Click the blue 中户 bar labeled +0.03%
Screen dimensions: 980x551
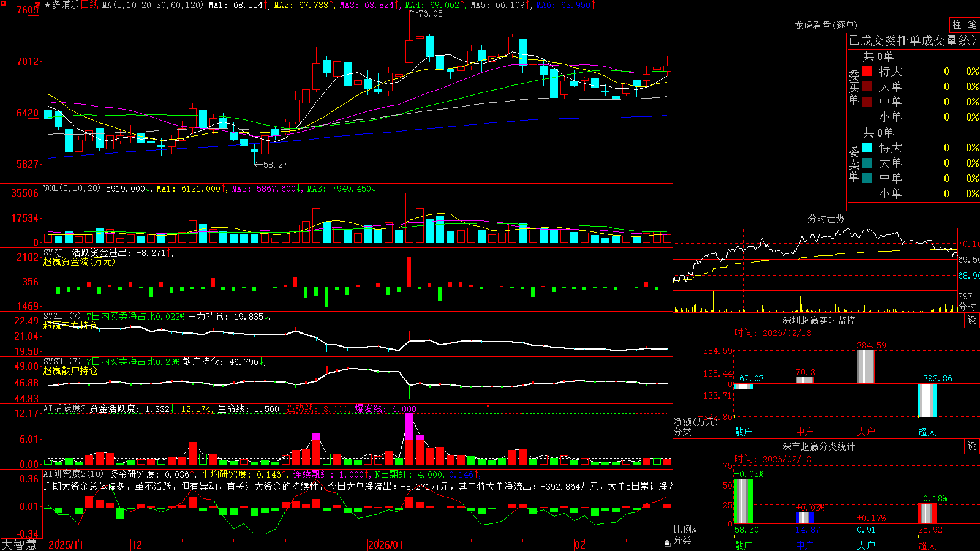tap(805, 518)
